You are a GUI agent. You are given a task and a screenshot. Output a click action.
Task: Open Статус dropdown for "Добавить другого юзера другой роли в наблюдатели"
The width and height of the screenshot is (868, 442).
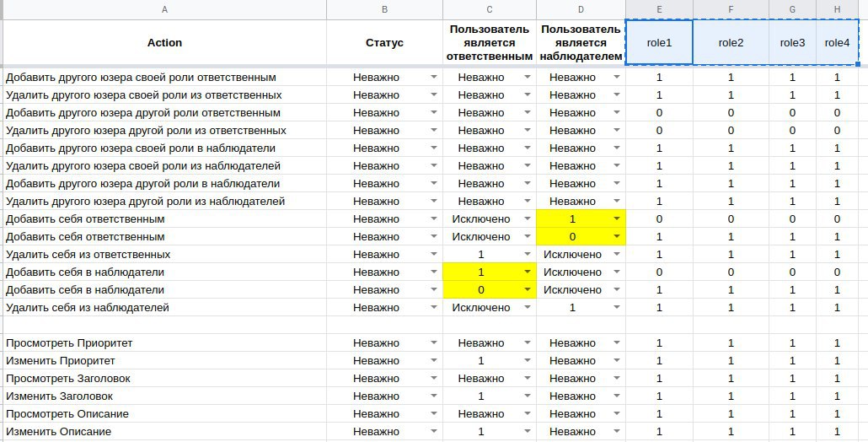(434, 184)
